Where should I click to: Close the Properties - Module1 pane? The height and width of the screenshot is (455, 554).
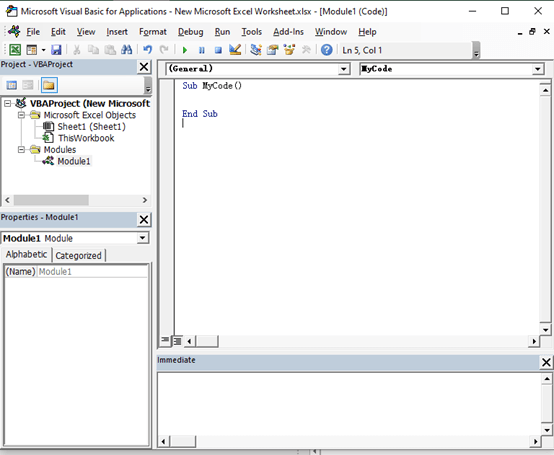click(144, 219)
